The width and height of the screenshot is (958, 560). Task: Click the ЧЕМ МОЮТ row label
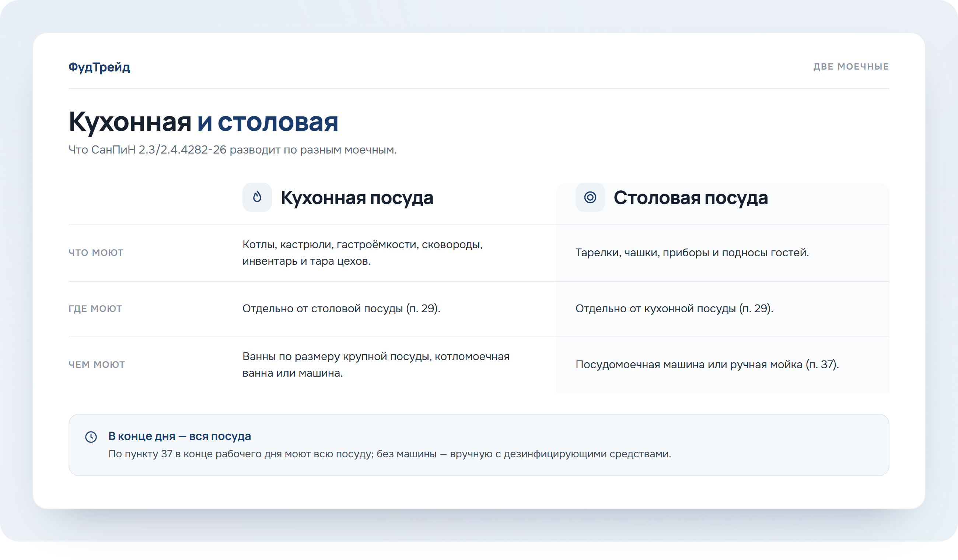tap(97, 364)
